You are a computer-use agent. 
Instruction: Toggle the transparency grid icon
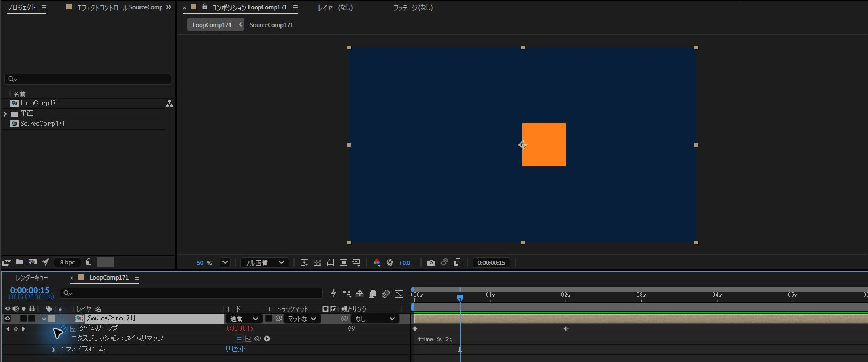pyautogui.click(x=317, y=262)
